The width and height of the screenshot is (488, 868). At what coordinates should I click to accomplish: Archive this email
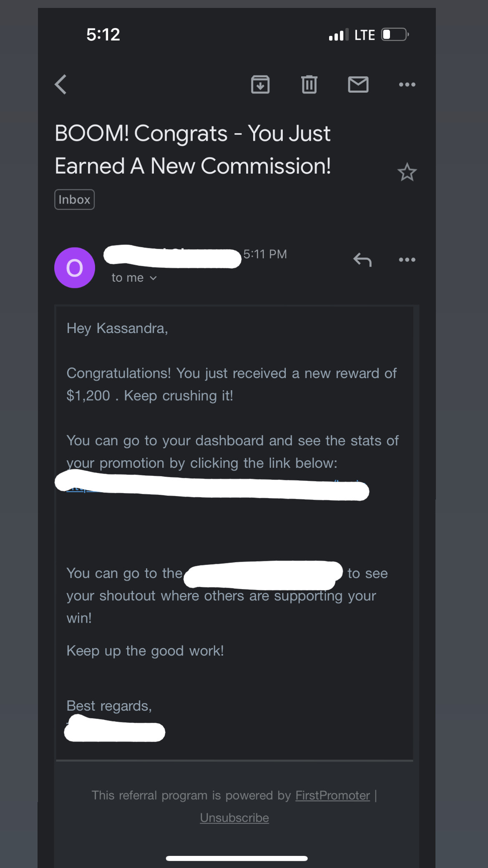[x=260, y=85]
